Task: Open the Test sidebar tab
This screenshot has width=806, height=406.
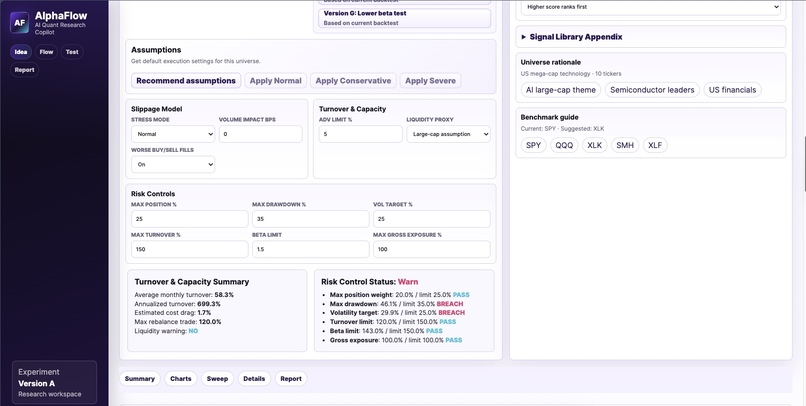Action: pyautogui.click(x=72, y=52)
